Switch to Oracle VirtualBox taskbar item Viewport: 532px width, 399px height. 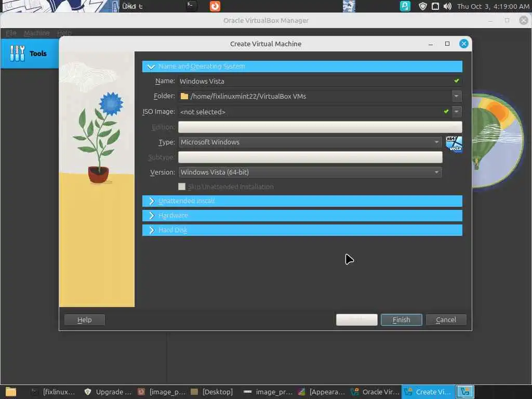375,392
